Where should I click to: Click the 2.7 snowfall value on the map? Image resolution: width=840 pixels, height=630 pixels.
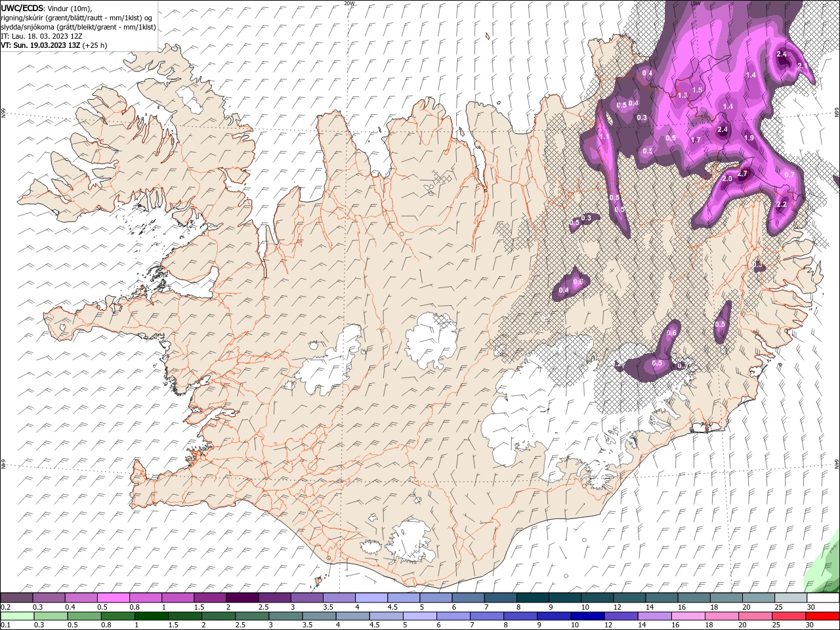[743, 173]
